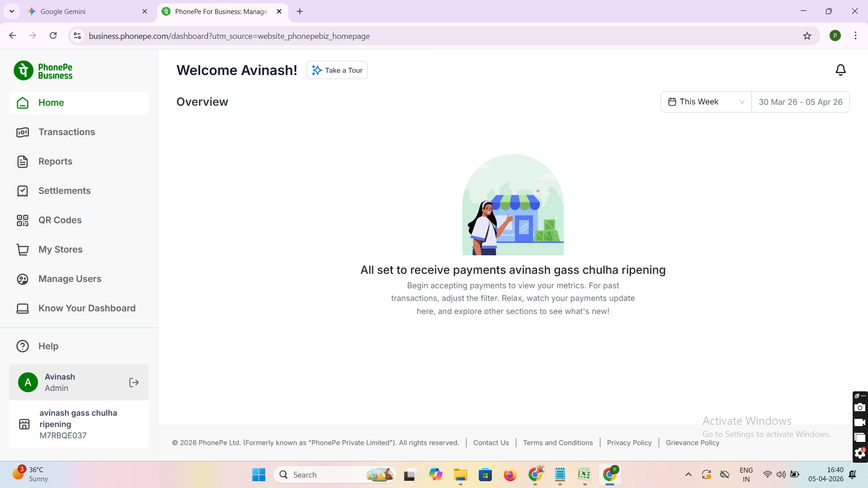Open the notifications bell

tap(840, 70)
